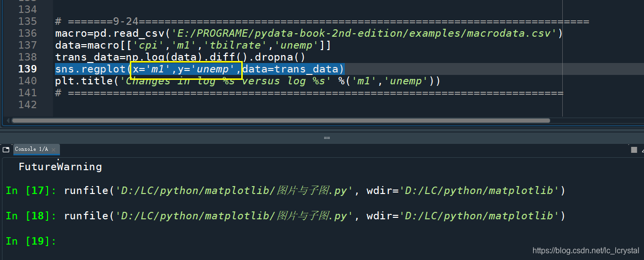Click line number 142 in the gutter
The width and height of the screenshot is (644, 260).
27,105
